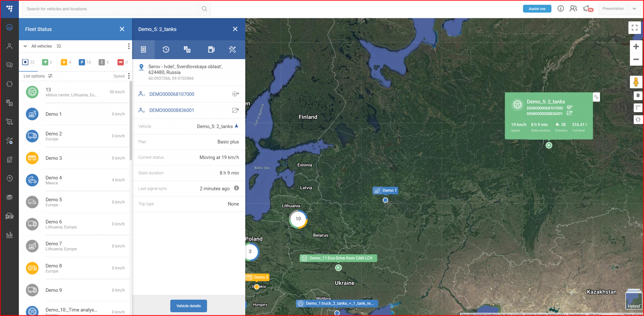Click the Street View pegman icon
Viewport: 644px width, 316px height.
pyautogui.click(x=636, y=82)
